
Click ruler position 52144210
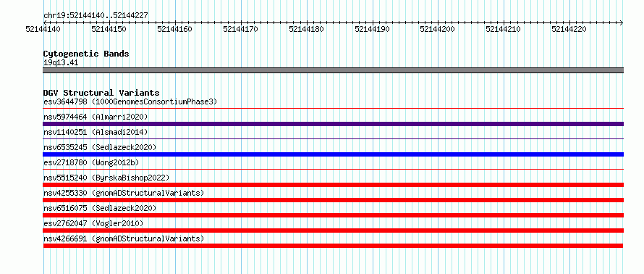click(503, 29)
